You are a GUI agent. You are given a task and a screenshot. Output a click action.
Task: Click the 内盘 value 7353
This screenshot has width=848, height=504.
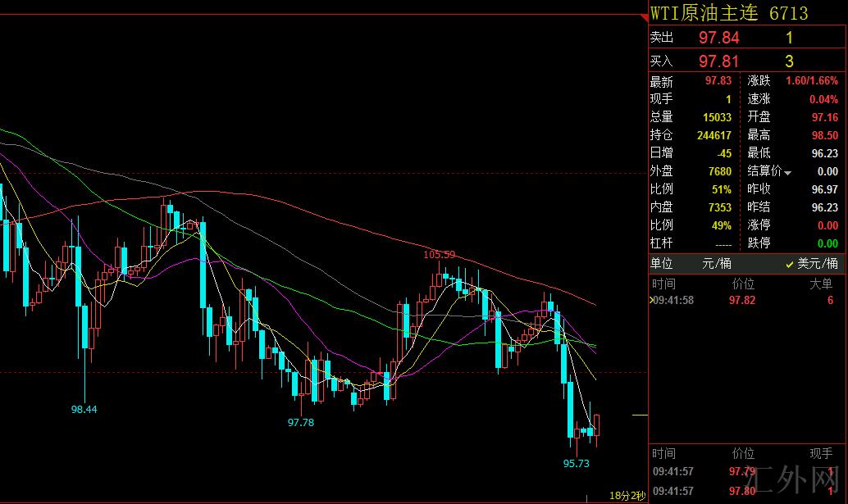coord(720,207)
